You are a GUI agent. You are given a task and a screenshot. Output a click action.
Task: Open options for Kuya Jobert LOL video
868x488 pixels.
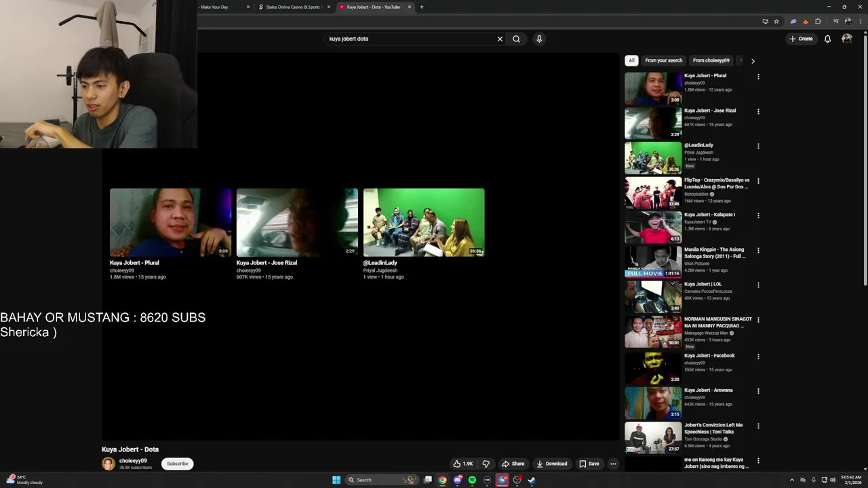pos(758,285)
